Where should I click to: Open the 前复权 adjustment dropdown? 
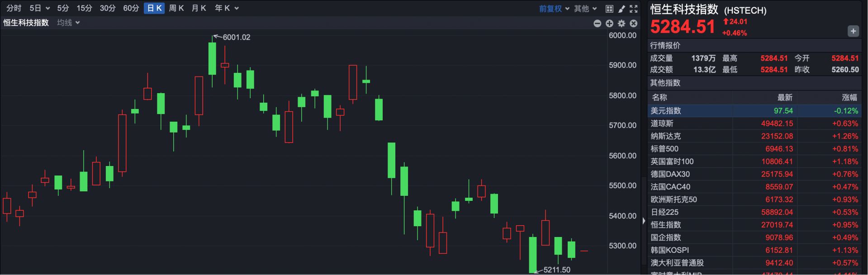coord(554,9)
